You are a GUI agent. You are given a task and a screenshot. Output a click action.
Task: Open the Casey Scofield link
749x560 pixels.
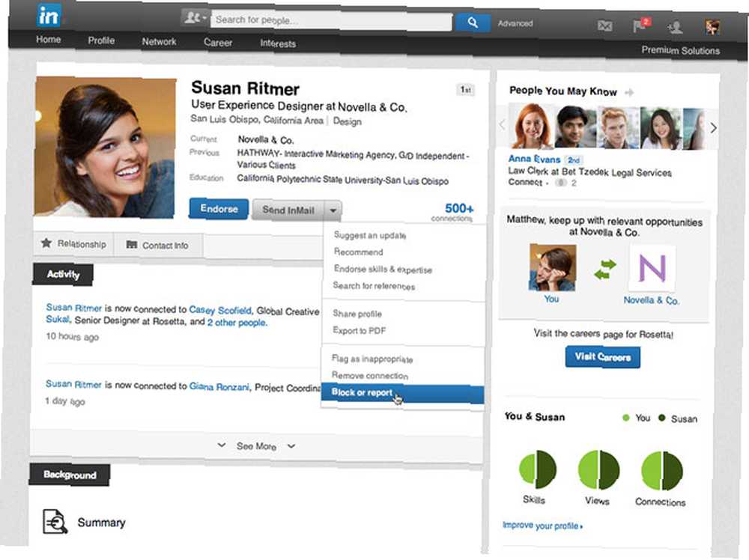pyautogui.click(x=219, y=310)
